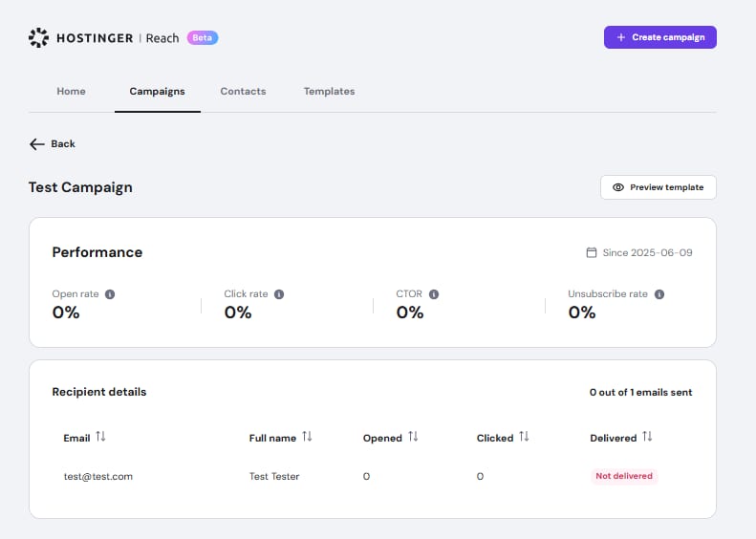Image resolution: width=756 pixels, height=539 pixels.
Task: Click the CTOR info icon
Action: point(434,294)
